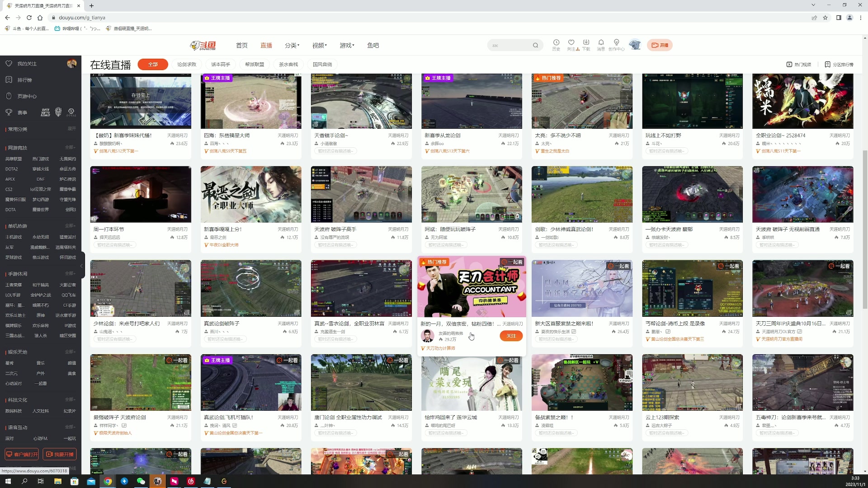Screen dimensions: 868x488
Task: Click the shark user avatar in header
Action: coord(635,45)
